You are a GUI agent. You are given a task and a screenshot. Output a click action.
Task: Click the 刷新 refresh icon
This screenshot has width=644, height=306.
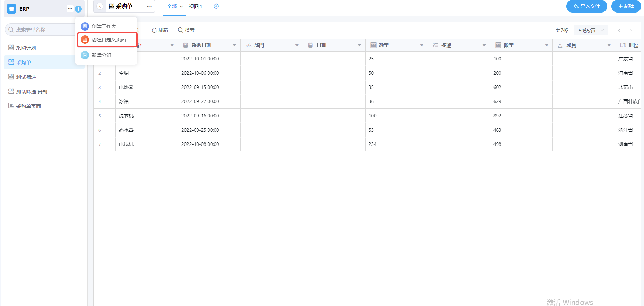click(154, 30)
